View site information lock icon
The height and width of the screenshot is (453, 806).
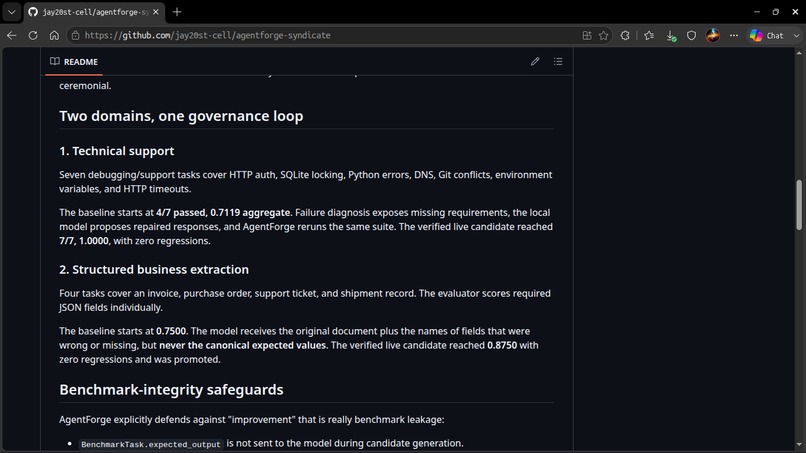[76, 35]
